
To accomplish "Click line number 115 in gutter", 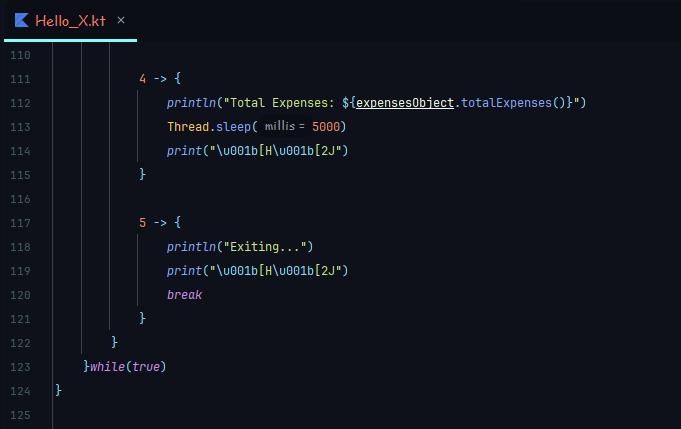I will (20, 175).
